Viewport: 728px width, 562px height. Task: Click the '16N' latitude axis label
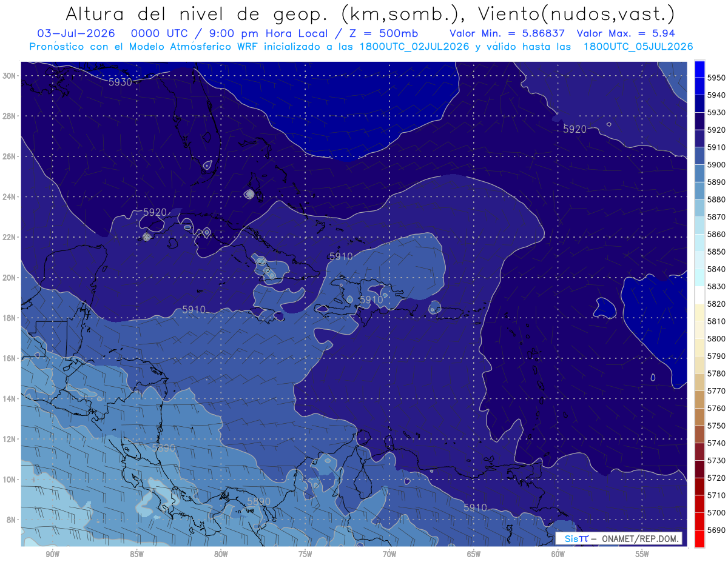point(9,358)
